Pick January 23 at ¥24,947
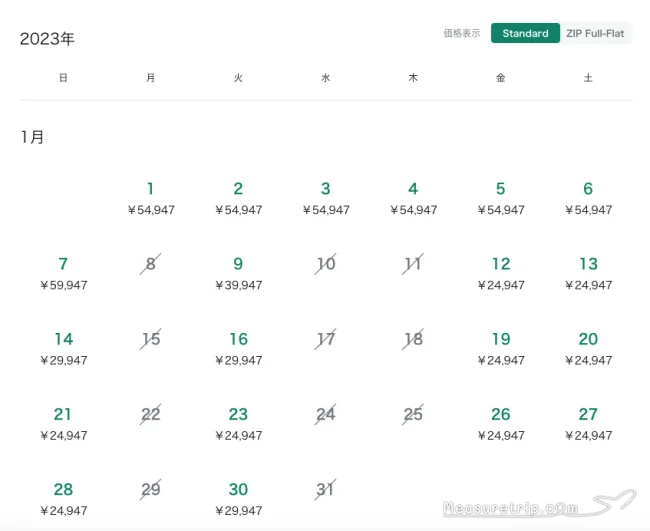The height and width of the screenshot is (531, 650). point(238,424)
